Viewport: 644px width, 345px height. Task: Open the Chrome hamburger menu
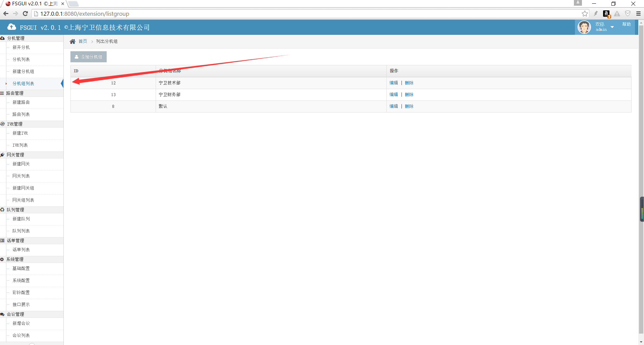coord(638,14)
